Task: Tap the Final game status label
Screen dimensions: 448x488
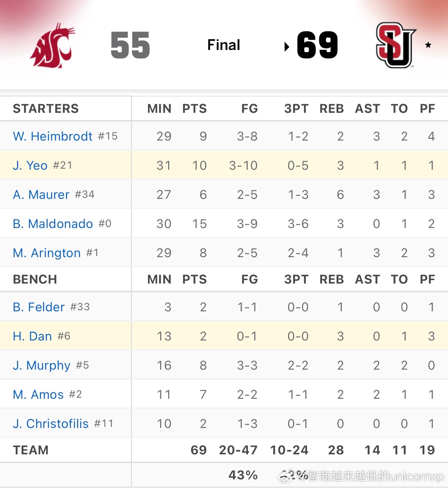Action: [224, 45]
